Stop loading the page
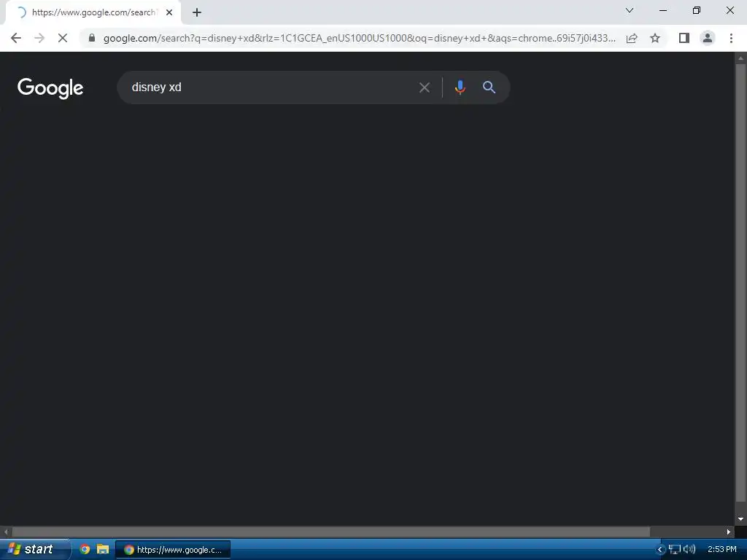Viewport: 747px width, 560px height. click(x=63, y=38)
